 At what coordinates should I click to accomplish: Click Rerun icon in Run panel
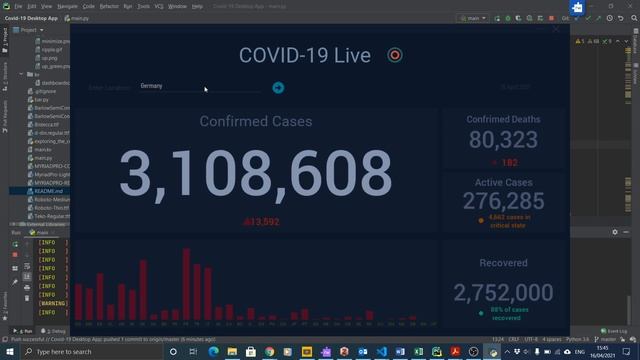point(15,244)
